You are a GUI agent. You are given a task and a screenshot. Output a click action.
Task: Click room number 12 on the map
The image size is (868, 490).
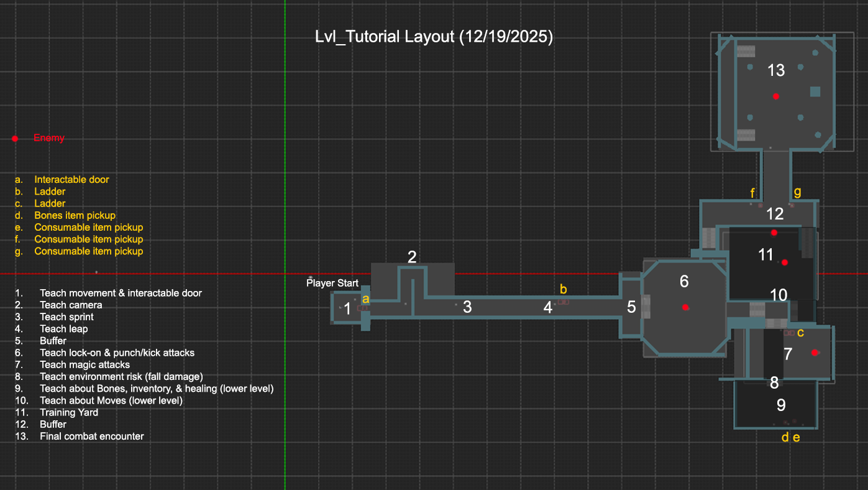coord(775,214)
